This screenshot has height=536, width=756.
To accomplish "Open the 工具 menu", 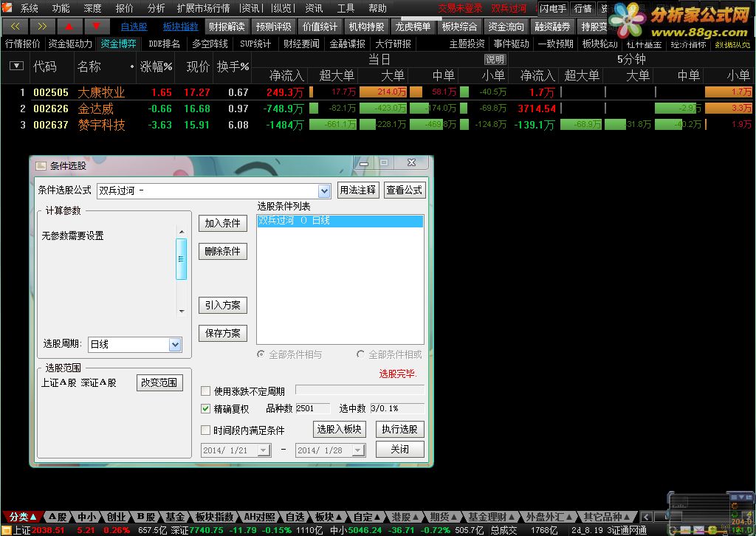I will tap(346, 8).
